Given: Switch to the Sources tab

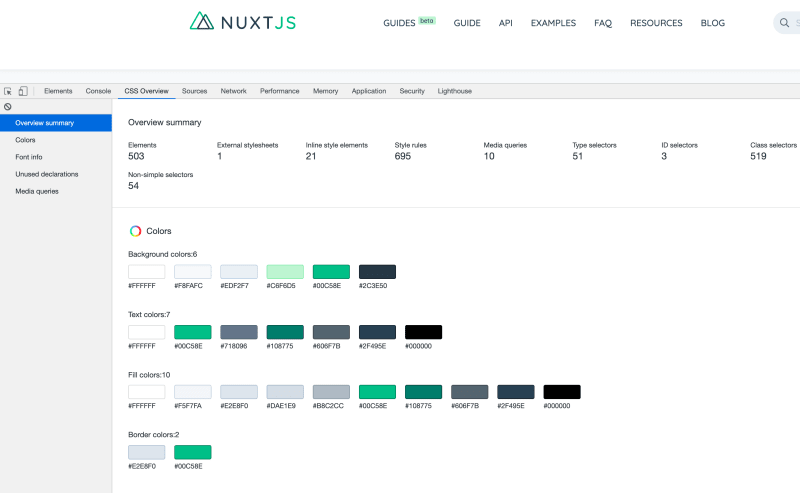Looking at the screenshot, I should coord(194,91).
